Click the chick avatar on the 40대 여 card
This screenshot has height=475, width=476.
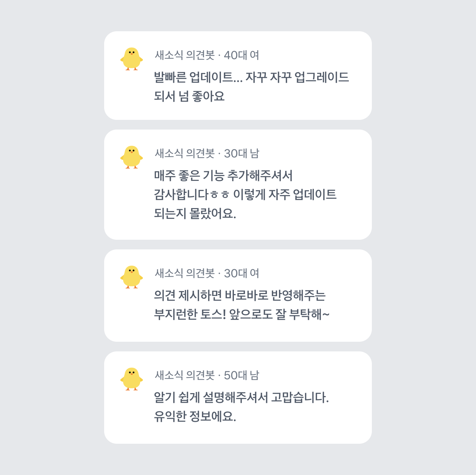tap(132, 59)
